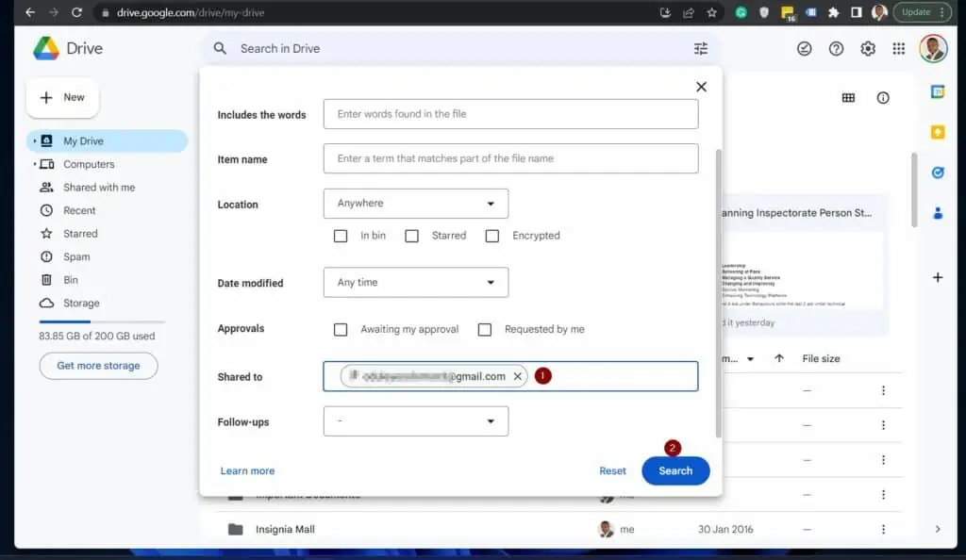Viewport: 966px width, 560px height.
Task: Open Recent in the sidebar
Action: 79,210
